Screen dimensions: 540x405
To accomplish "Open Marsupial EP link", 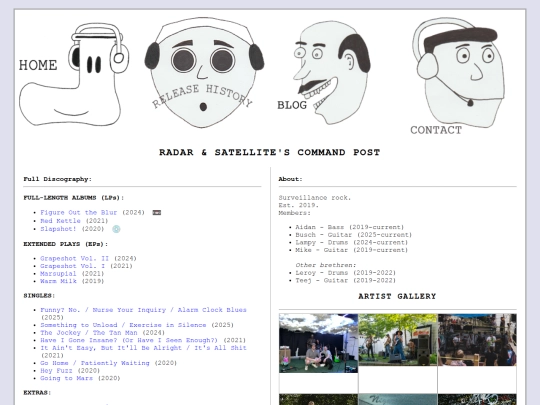I will [58, 273].
